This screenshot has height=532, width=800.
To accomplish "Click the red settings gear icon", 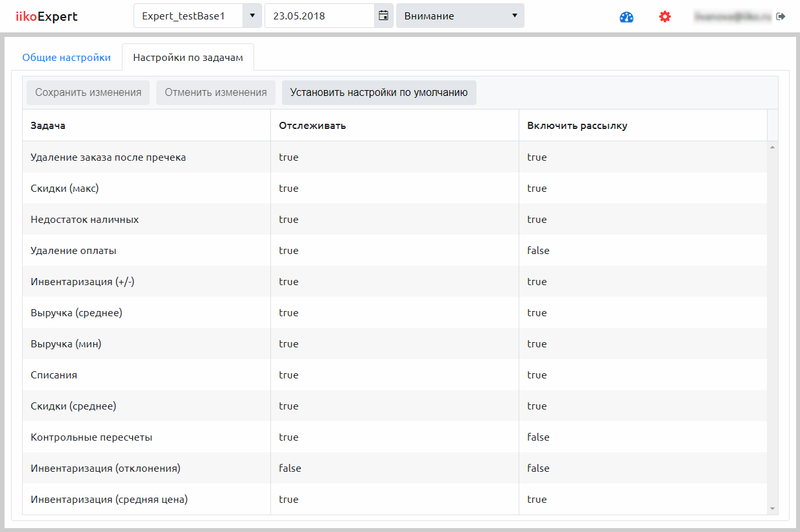I will point(665,17).
